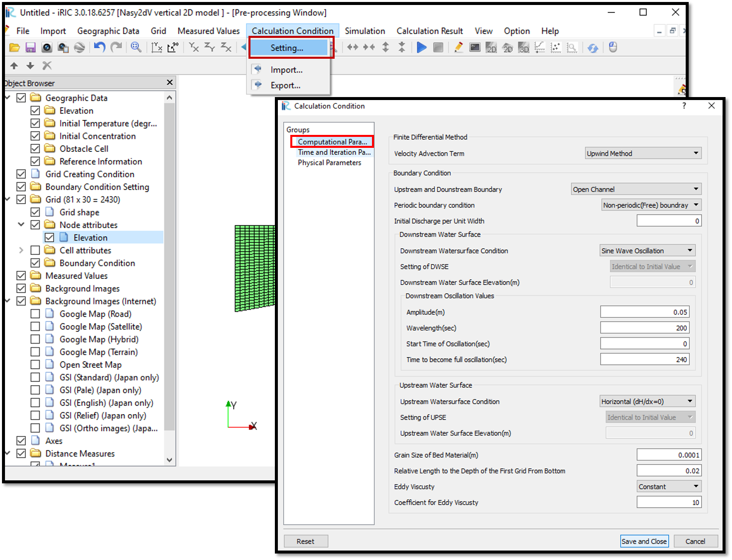Enable the Open Street Map checkbox
The width and height of the screenshot is (732, 560).
pyautogui.click(x=35, y=364)
